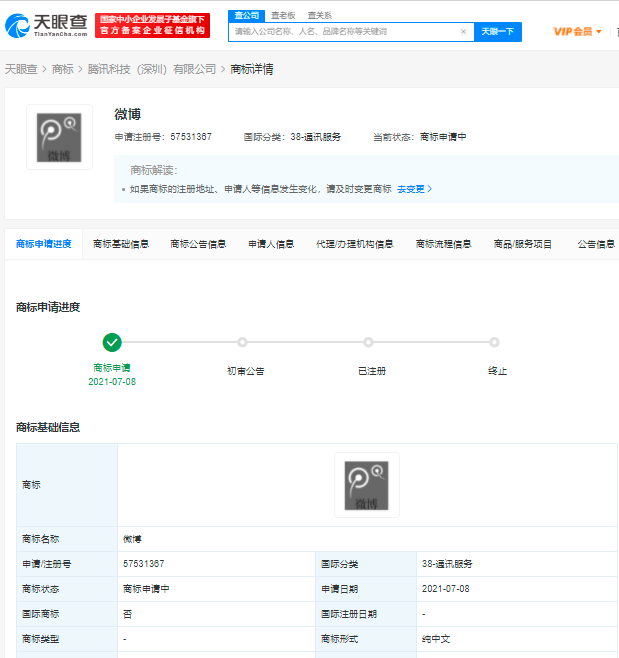Viewport: 619px width, 658px height.
Task: Switch to the 商品/服务项目 tab
Action: (522, 244)
